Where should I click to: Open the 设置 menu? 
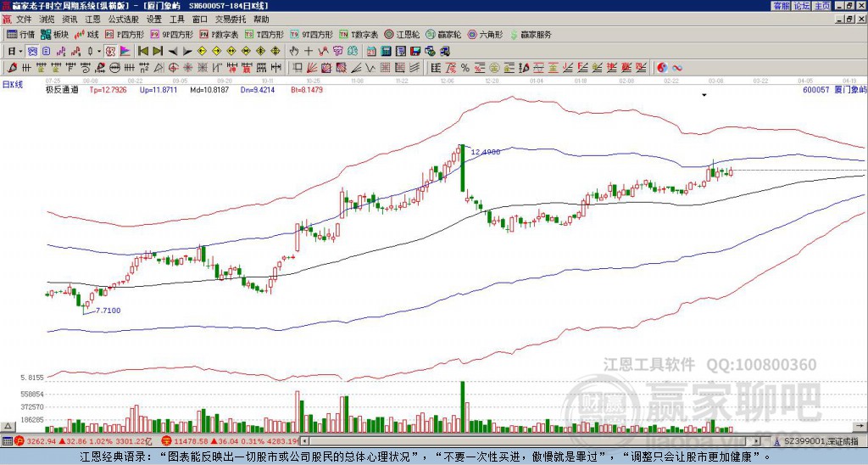point(154,20)
